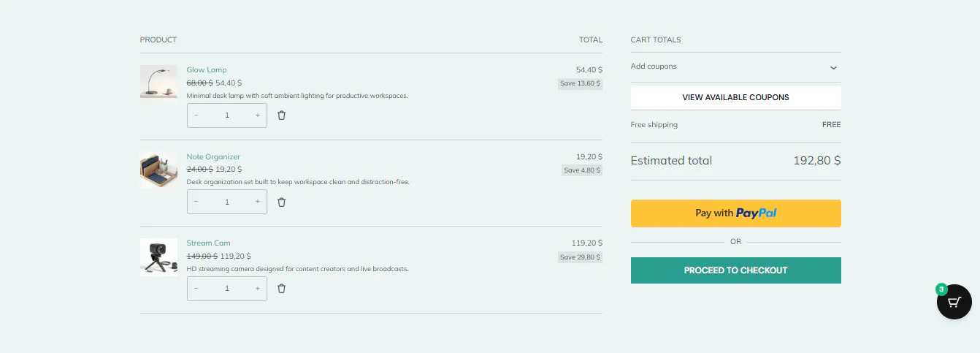The image size is (980, 353).
Task: Click the Stream Cam description text
Action: [298, 269]
